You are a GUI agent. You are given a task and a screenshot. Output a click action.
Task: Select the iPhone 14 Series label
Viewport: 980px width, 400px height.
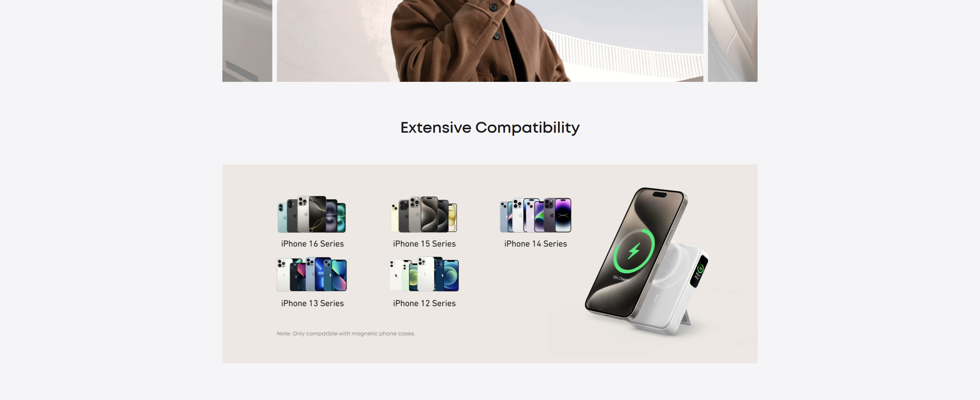click(x=536, y=244)
